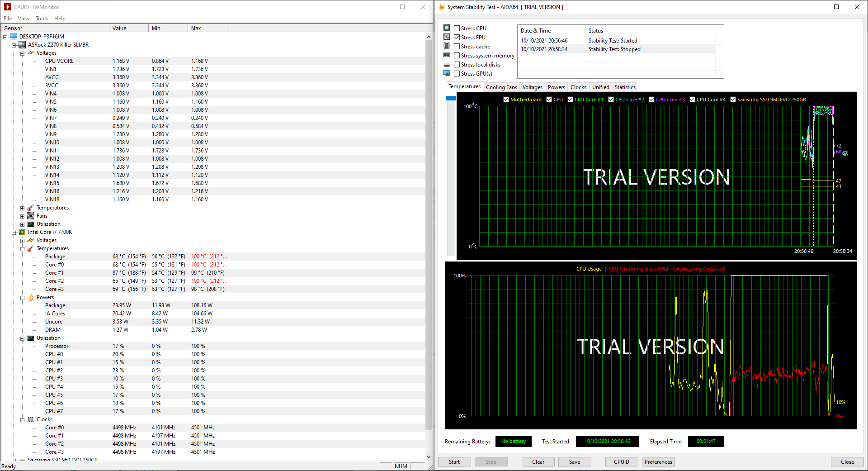The height and width of the screenshot is (471, 868).
Task: Click the Save button
Action: pyautogui.click(x=575, y=462)
